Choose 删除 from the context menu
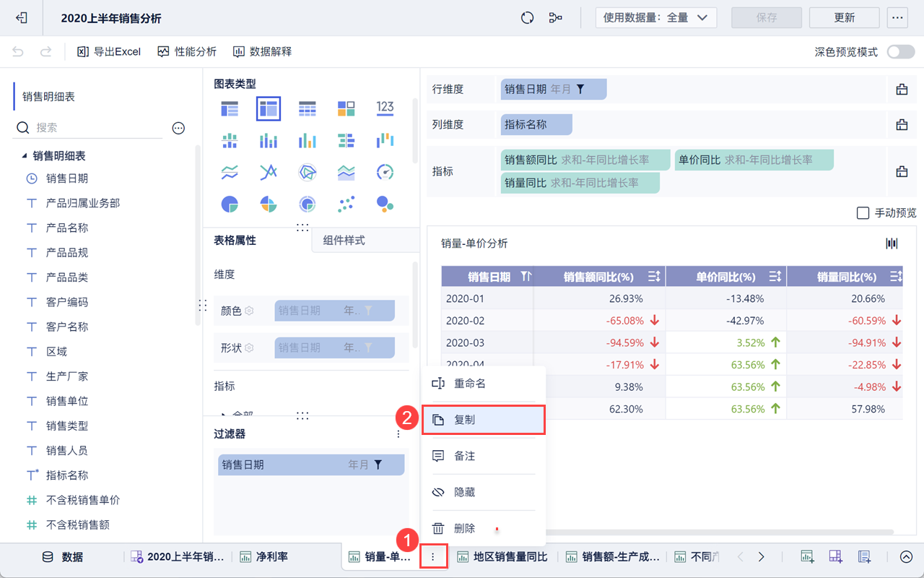Viewport: 924px width, 578px height. pyautogui.click(x=483, y=528)
